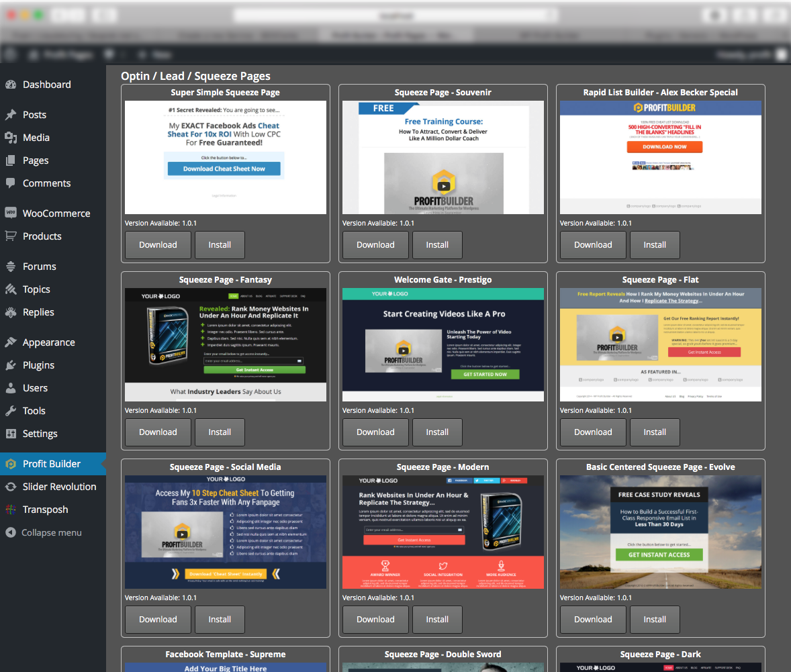Click the Collapse menu arrow icon
This screenshot has height=672, width=791.
tap(11, 532)
